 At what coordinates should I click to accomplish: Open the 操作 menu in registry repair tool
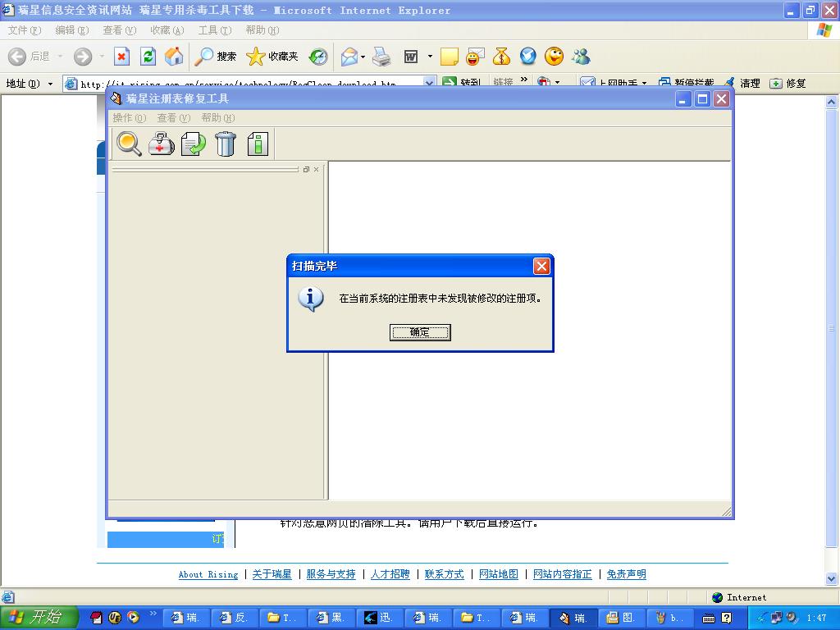[x=129, y=118]
